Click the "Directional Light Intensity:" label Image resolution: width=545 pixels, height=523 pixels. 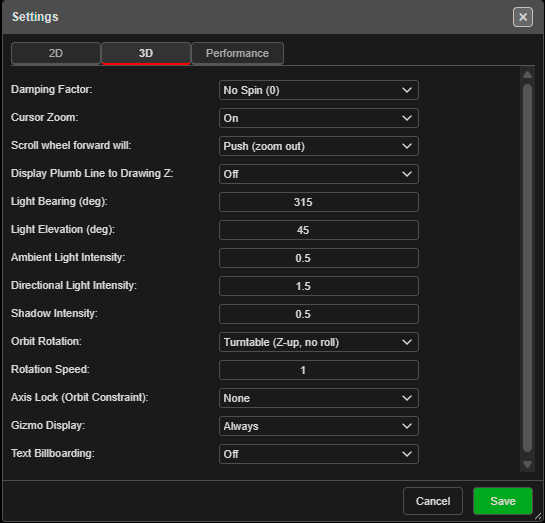pos(74,285)
